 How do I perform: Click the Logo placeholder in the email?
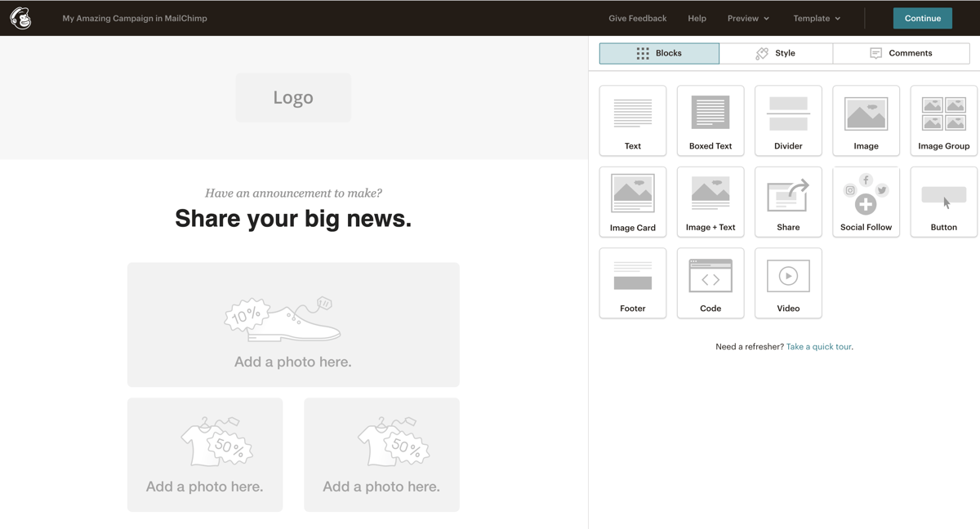pyautogui.click(x=293, y=98)
